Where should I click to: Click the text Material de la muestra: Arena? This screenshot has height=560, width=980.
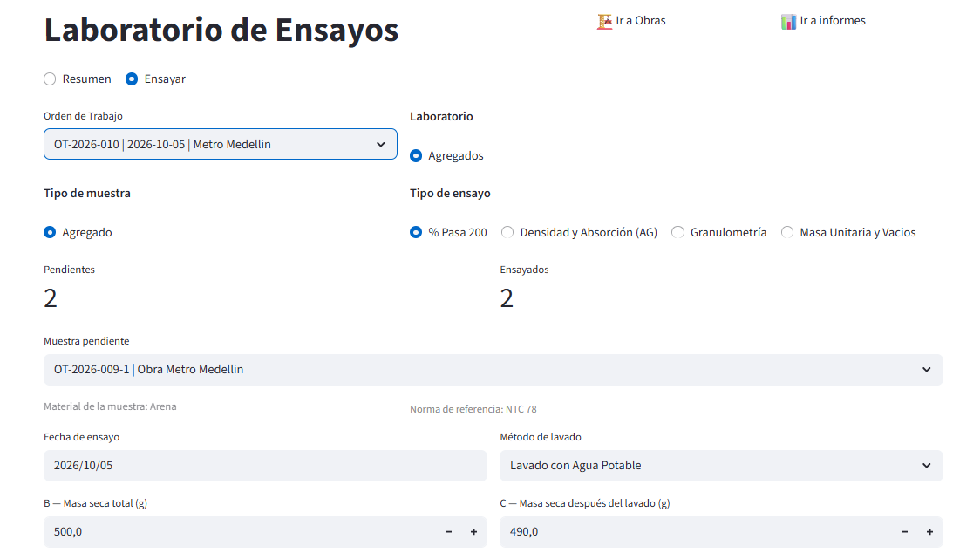110,406
